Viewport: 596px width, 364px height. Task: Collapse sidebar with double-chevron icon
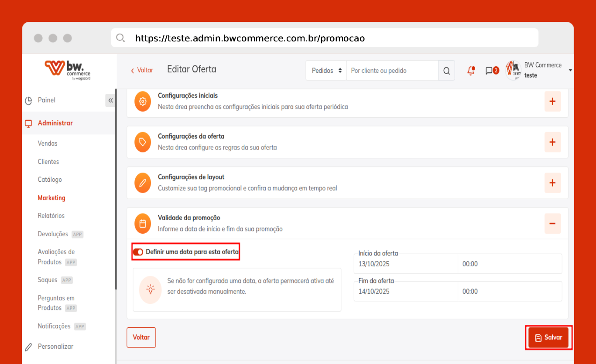110,100
